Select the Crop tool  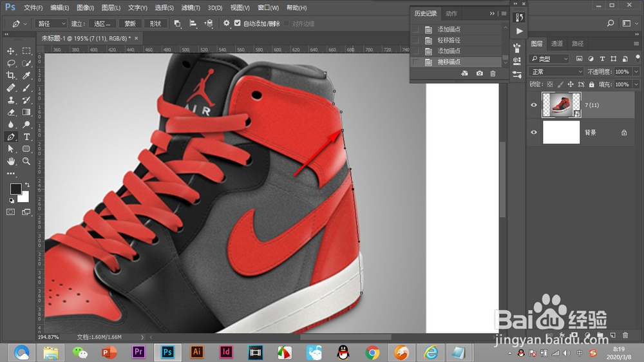pos(11,75)
